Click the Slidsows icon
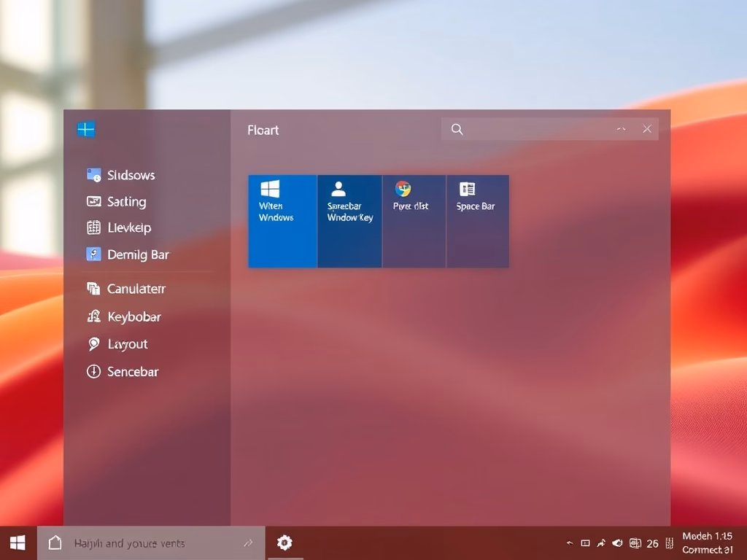 click(94, 175)
